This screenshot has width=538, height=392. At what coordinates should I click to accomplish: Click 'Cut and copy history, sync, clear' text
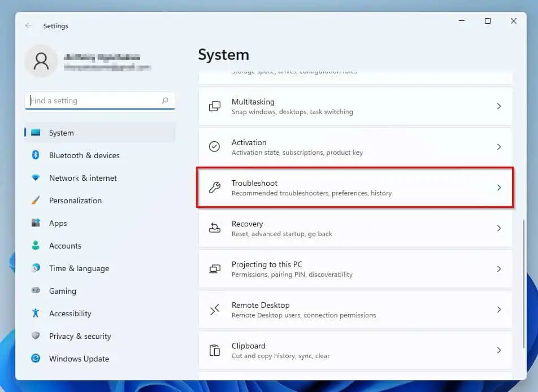click(x=280, y=356)
